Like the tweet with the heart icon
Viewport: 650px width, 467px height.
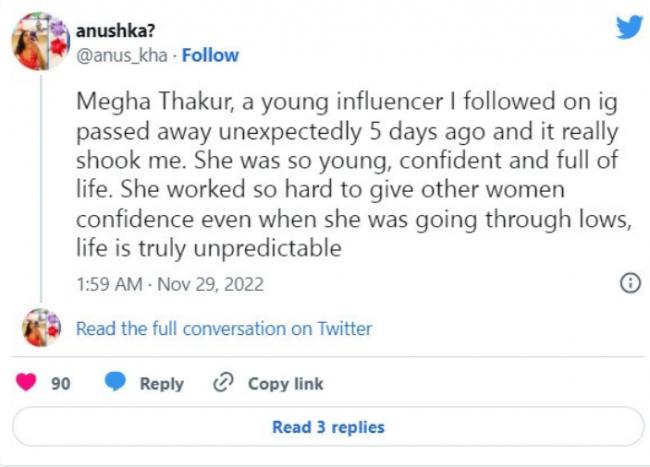click(x=27, y=384)
